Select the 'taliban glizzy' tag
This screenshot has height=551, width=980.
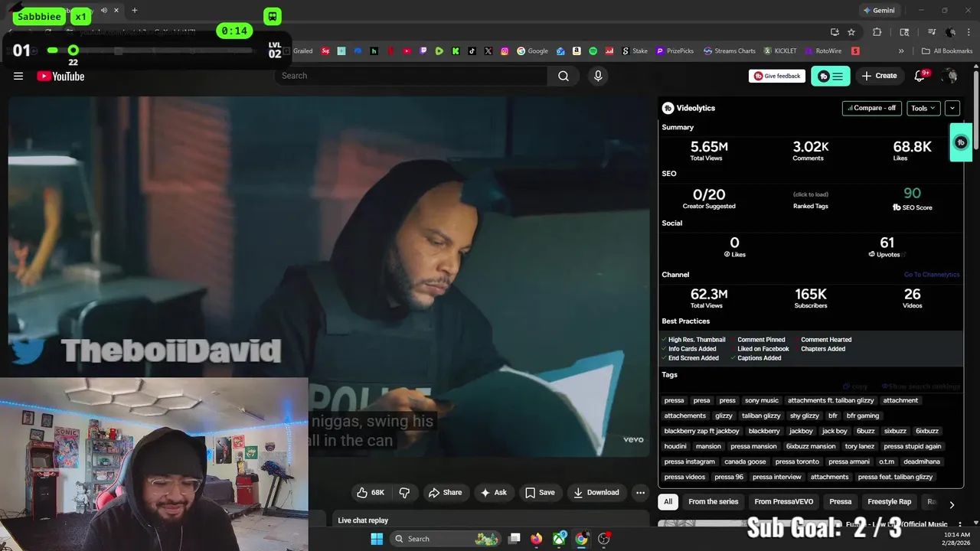[x=761, y=416]
